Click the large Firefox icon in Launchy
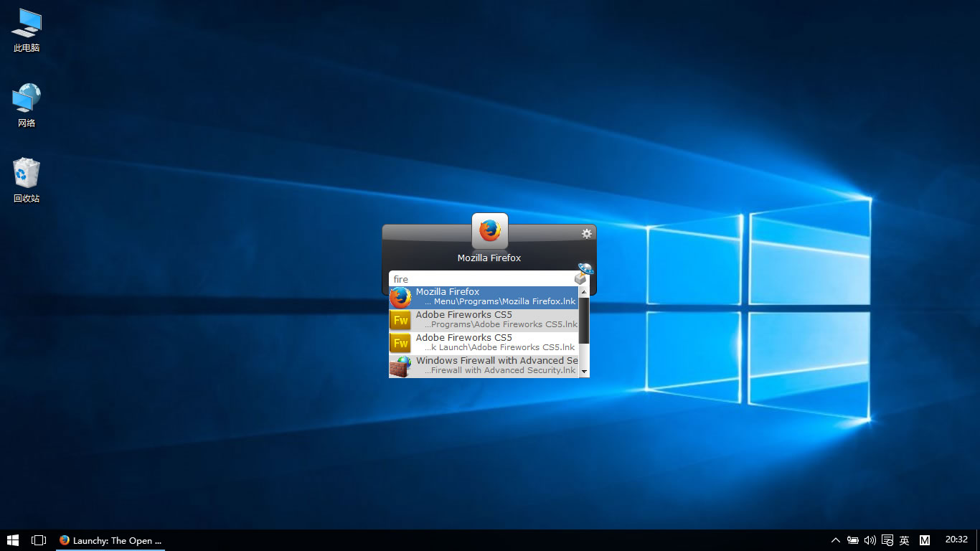This screenshot has width=980, height=551. pos(490,231)
